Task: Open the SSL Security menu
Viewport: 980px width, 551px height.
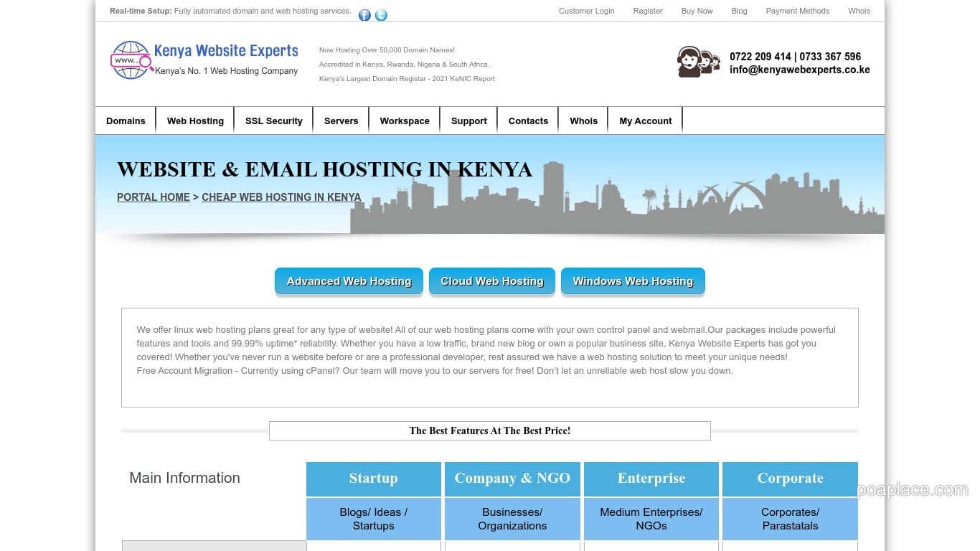Action: point(273,121)
